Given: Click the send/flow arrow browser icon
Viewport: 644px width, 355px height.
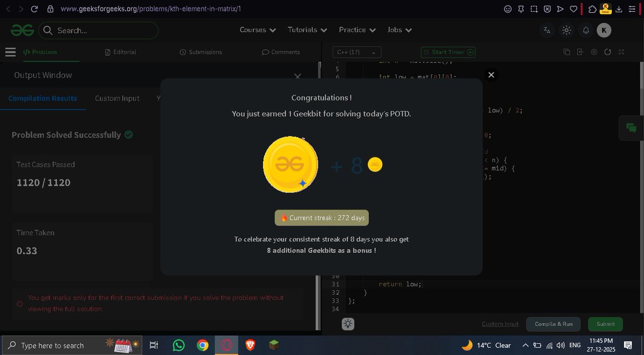Looking at the screenshot, I should (x=560, y=9).
